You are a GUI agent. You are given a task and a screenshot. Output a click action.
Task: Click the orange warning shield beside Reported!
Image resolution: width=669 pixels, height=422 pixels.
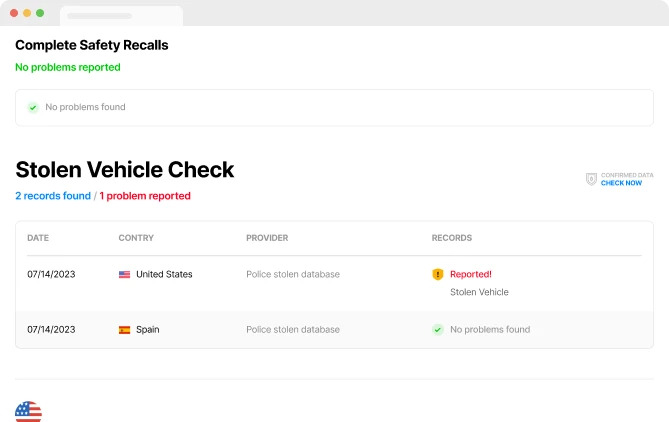(x=437, y=274)
